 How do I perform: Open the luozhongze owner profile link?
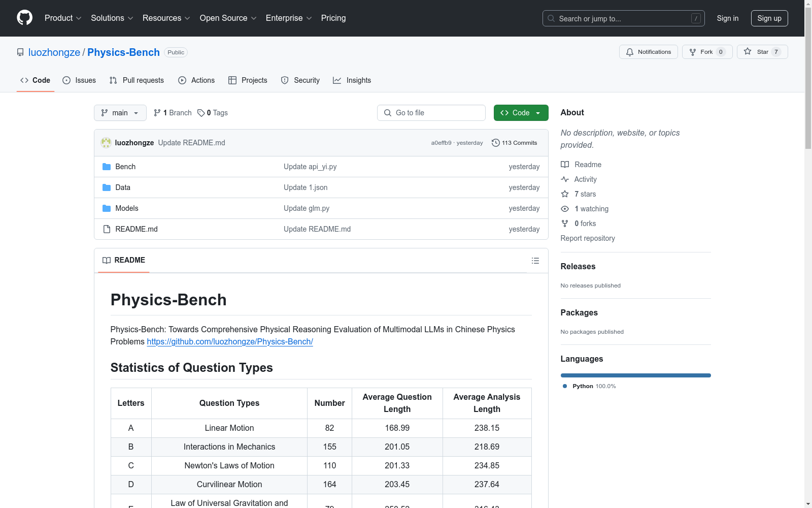[54, 52]
